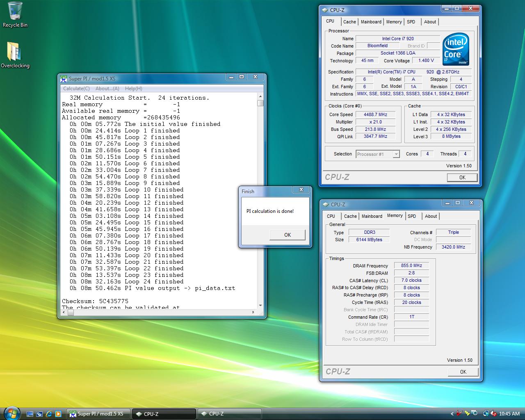
Task: Expand hidden system tray icons arrow
Action: pos(452,414)
